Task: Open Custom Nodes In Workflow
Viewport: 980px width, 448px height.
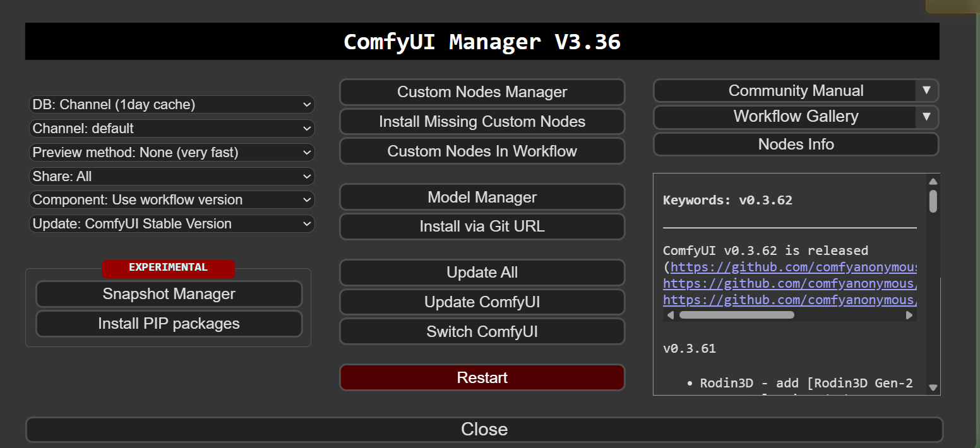Action: point(482,151)
